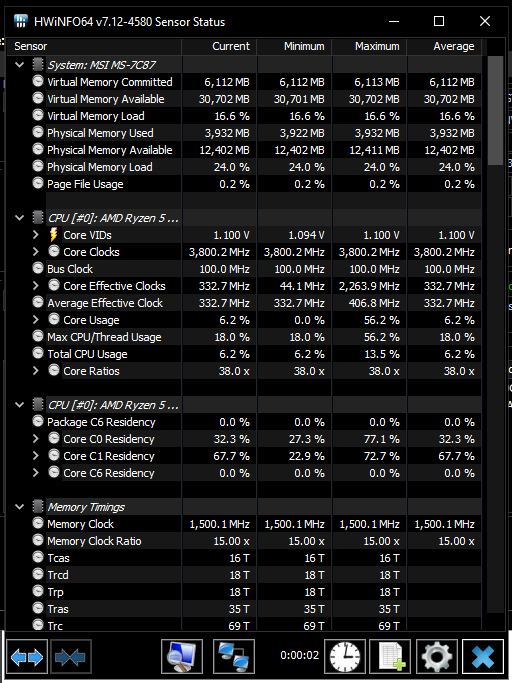The height and width of the screenshot is (683, 512).
Task: Click the vertical scrollbar thumb
Action: click(495, 110)
